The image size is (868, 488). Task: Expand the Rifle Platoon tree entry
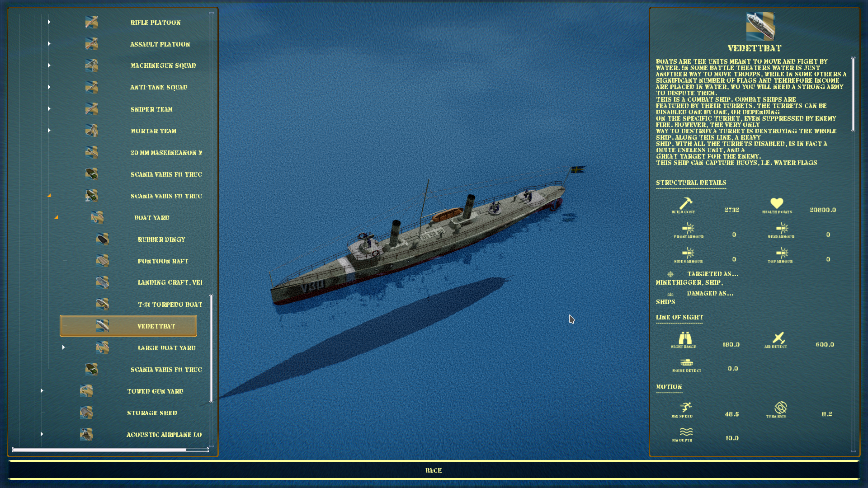pos(49,22)
